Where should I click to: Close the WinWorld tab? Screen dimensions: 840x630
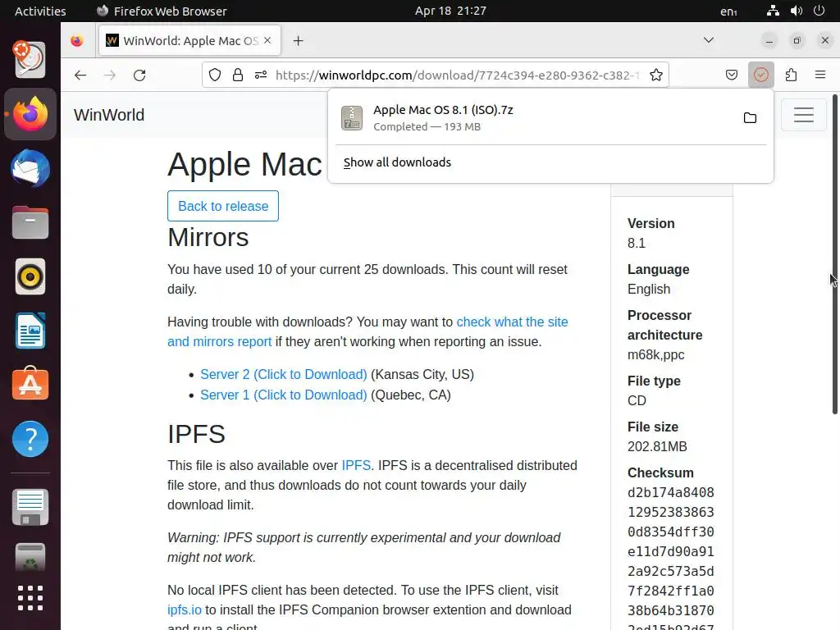[x=267, y=40]
